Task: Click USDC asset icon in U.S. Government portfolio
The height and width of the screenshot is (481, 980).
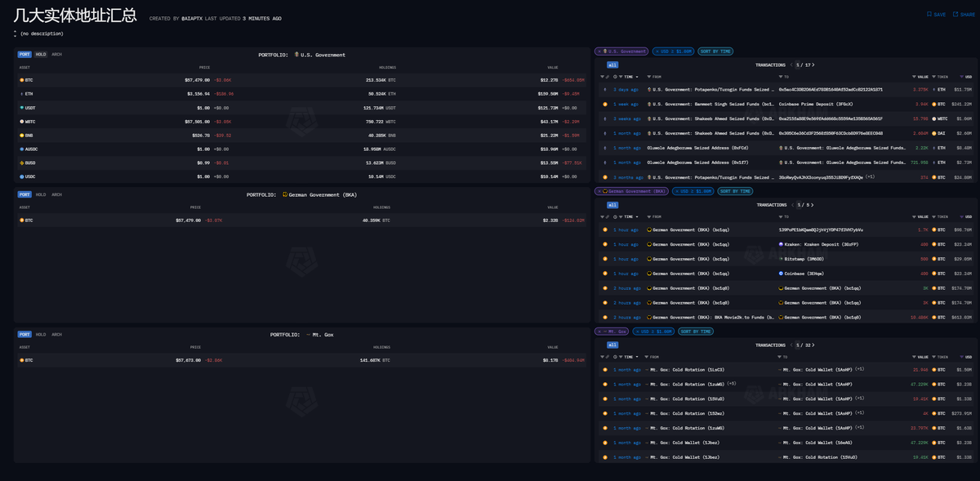Action: click(x=22, y=176)
